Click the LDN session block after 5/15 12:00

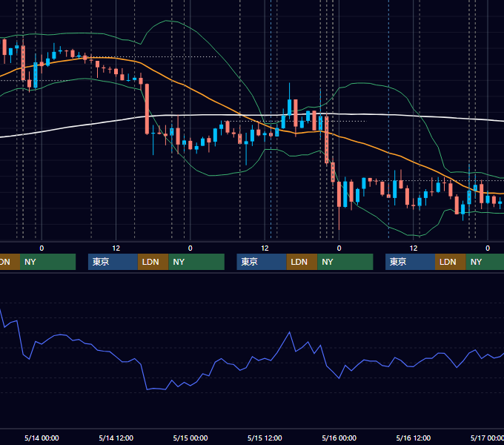click(x=302, y=262)
